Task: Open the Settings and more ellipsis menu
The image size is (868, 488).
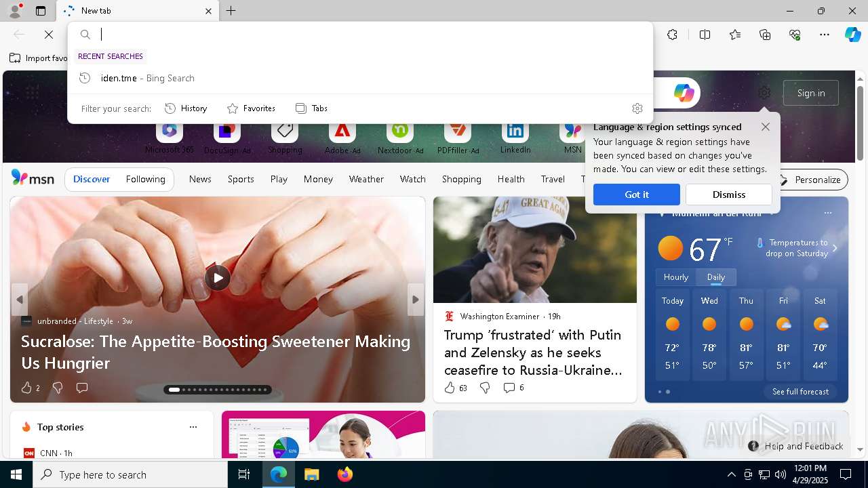Action: click(825, 35)
